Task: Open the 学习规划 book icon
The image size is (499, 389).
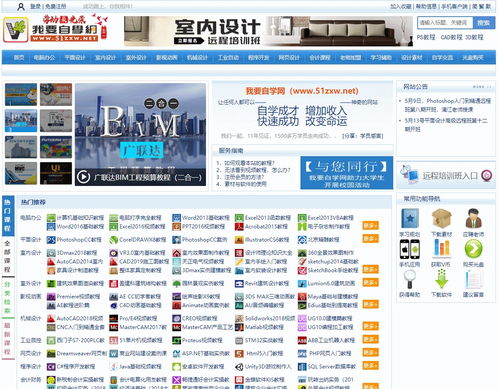Action: (x=410, y=219)
